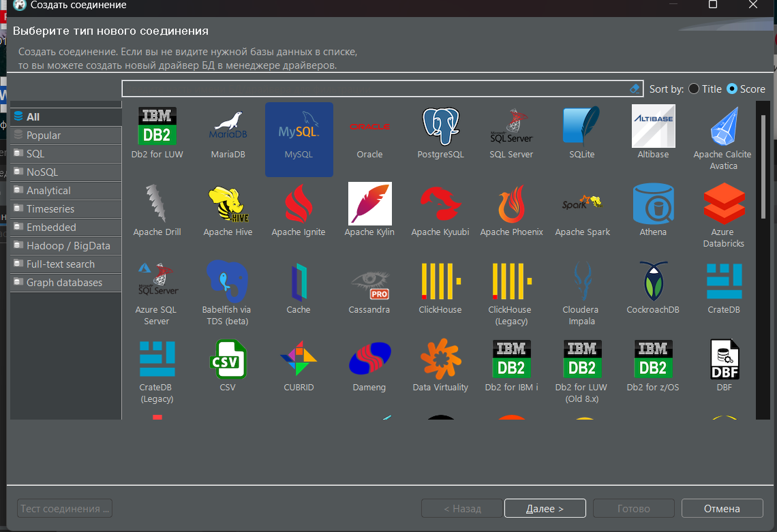Pick Babelfish via TDS (beta) icon
The width and height of the screenshot is (777, 532).
click(x=228, y=281)
